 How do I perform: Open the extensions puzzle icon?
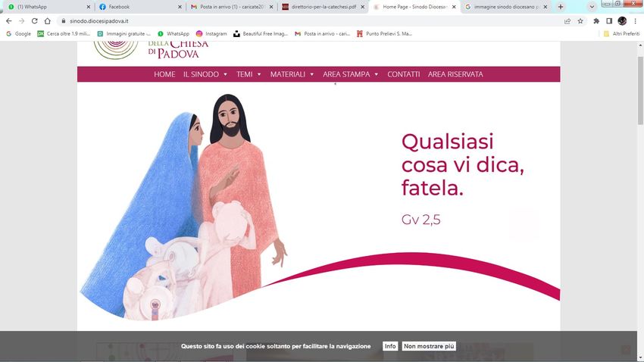tap(596, 21)
